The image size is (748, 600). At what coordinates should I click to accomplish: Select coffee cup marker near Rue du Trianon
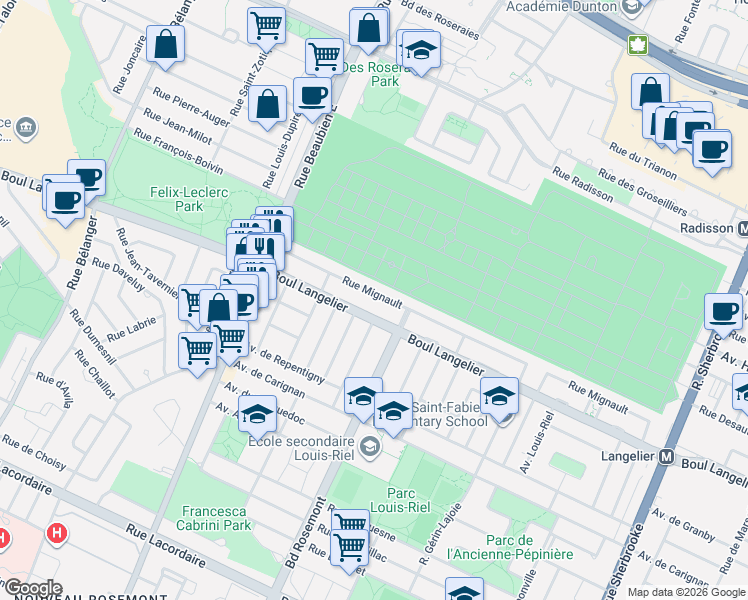point(712,153)
